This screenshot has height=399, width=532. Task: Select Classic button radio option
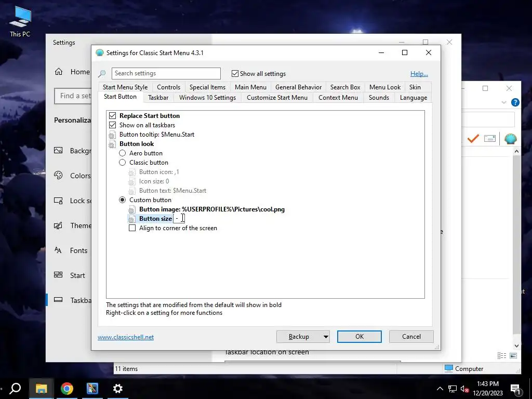(x=122, y=163)
